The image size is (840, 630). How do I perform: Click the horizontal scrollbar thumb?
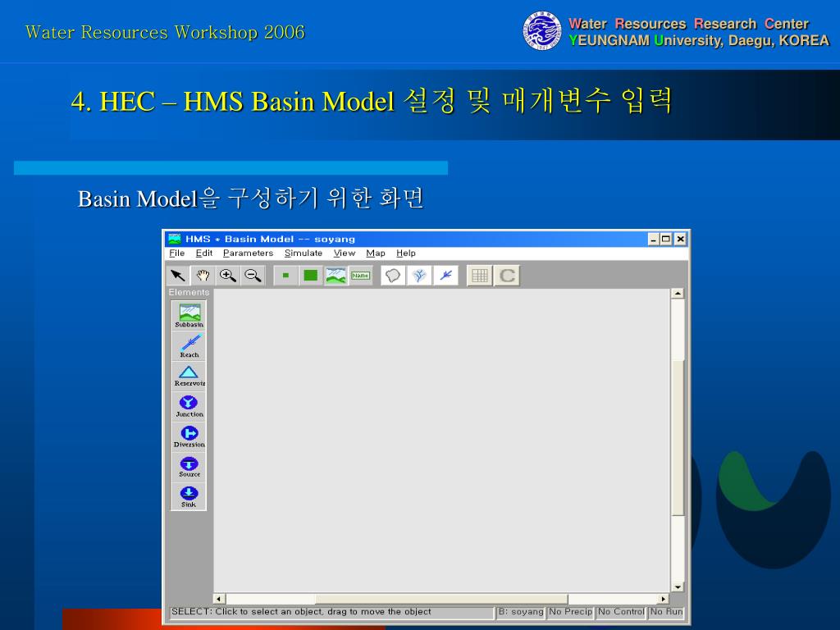pos(441,599)
